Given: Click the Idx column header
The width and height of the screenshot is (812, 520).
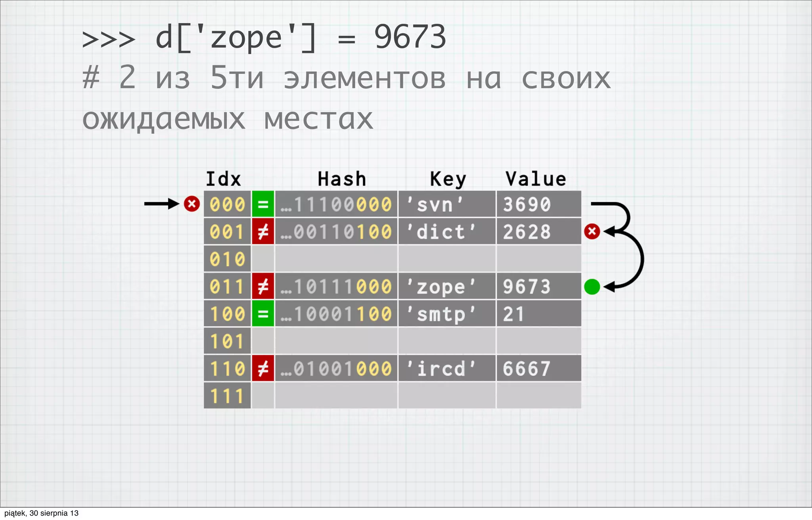Looking at the screenshot, I should click(223, 179).
